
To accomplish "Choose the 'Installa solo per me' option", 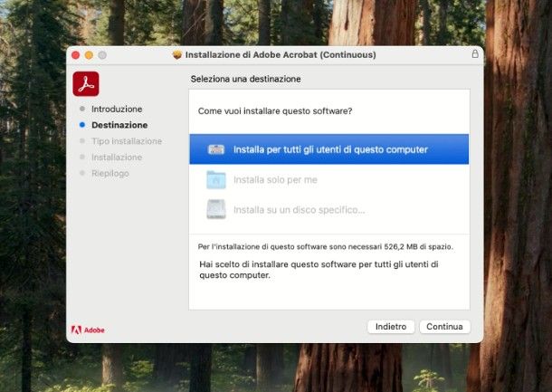I will pyautogui.click(x=275, y=180).
